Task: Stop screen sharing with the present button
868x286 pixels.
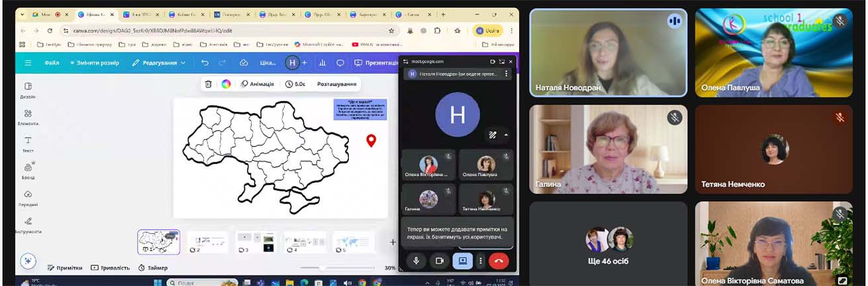Action: [x=462, y=261]
